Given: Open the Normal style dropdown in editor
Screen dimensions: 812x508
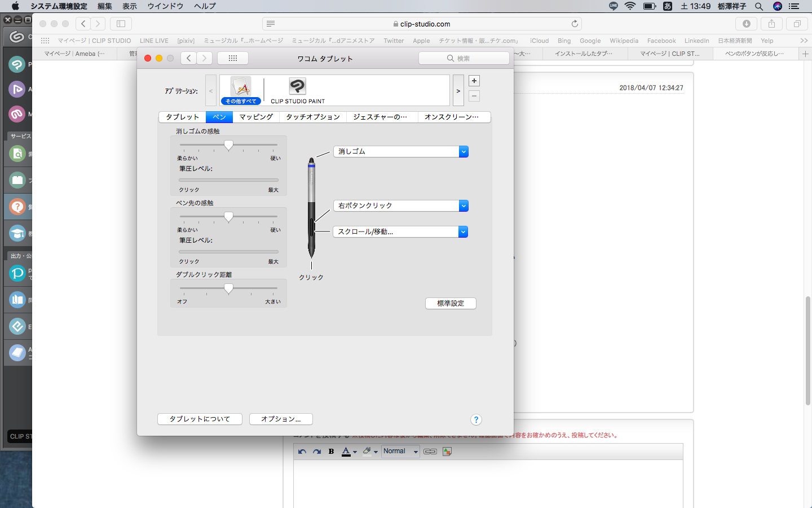Looking at the screenshot, I should pos(400,452).
